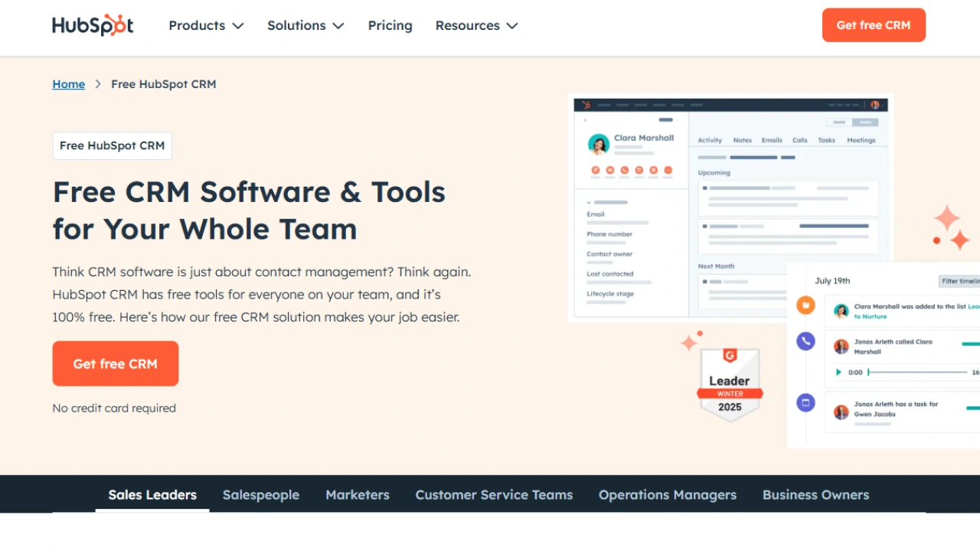Select the Notes tab in the CRM preview
This screenshot has width=980, height=551.
point(743,140)
